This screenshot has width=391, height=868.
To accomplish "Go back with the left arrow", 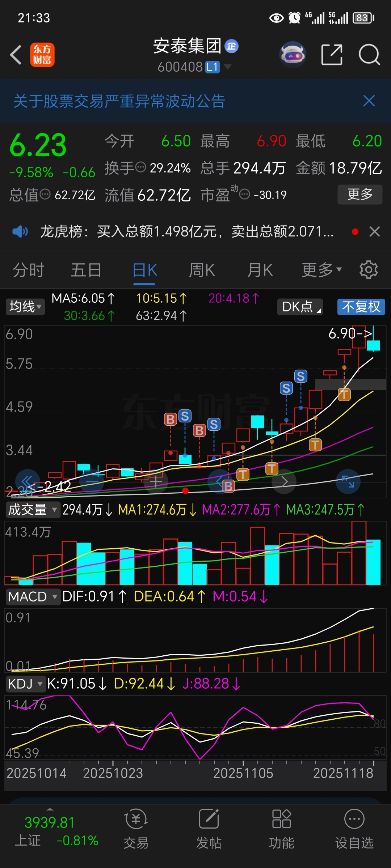I will pos(16,55).
